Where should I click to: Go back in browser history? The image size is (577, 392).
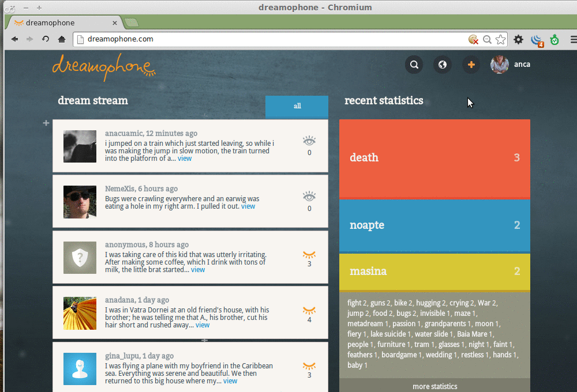(x=15, y=39)
